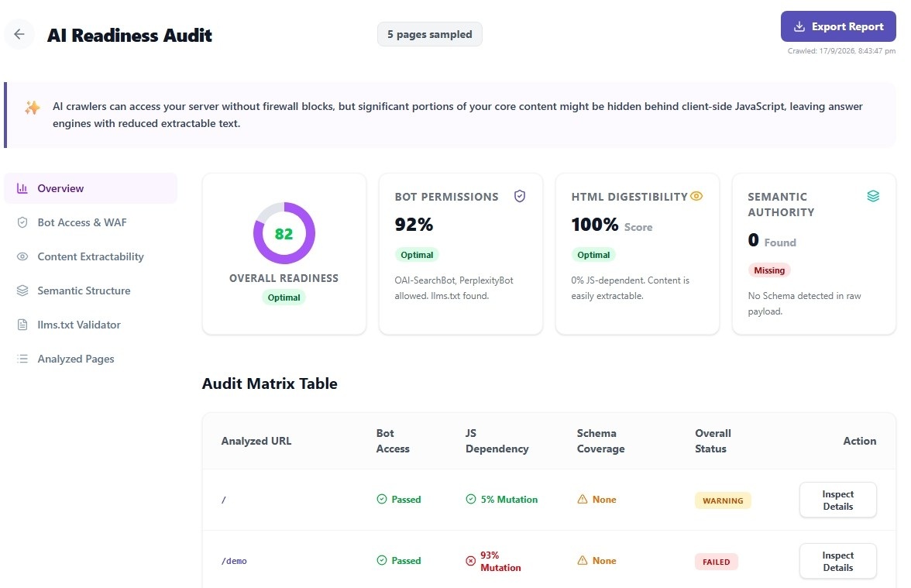This screenshot has width=911, height=588.
Task: Click the document icon beside llms.txt Validator
Action: pyautogui.click(x=22, y=325)
